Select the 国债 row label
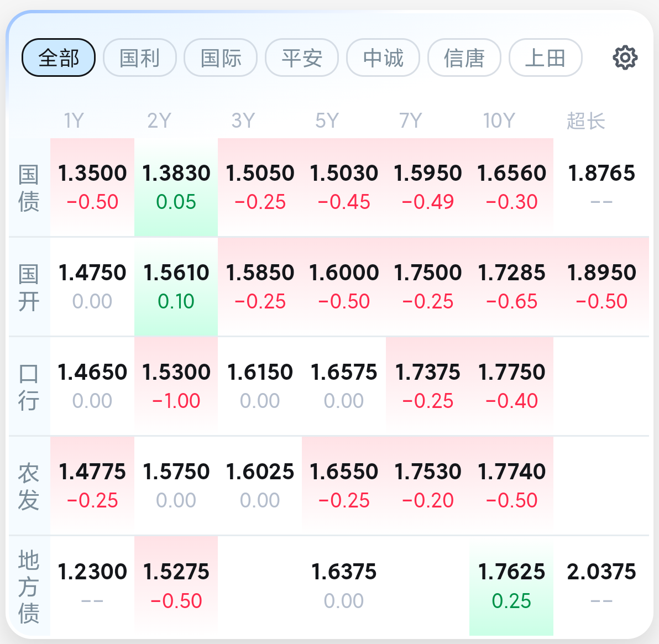This screenshot has height=644, width=659. (x=29, y=188)
